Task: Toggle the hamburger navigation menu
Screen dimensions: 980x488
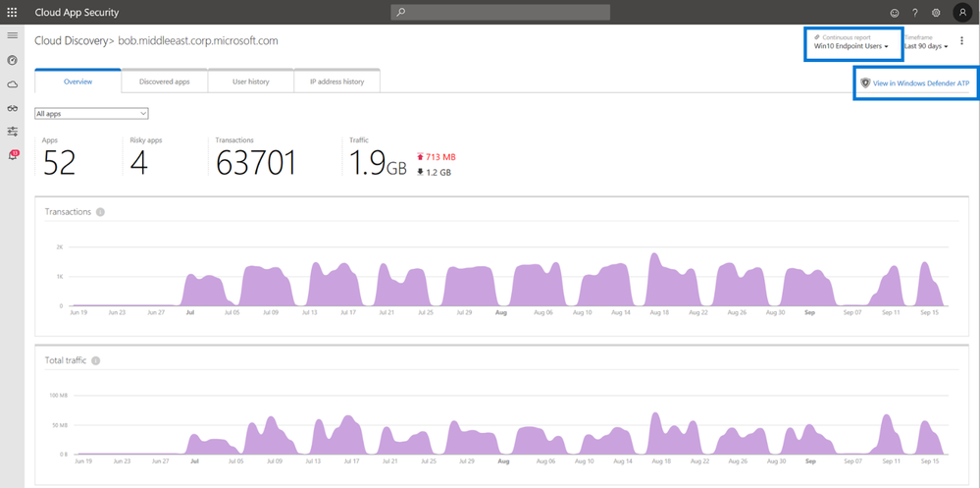Action: pos(12,35)
